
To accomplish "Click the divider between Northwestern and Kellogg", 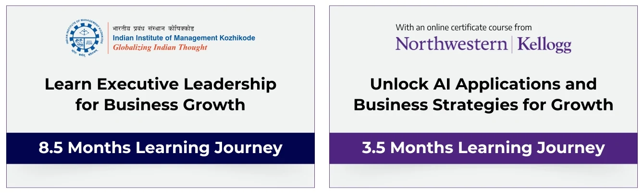I will pyautogui.click(x=512, y=44).
